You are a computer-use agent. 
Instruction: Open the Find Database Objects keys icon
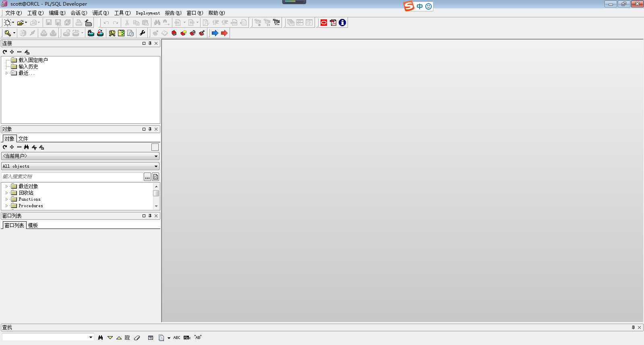tap(112, 33)
